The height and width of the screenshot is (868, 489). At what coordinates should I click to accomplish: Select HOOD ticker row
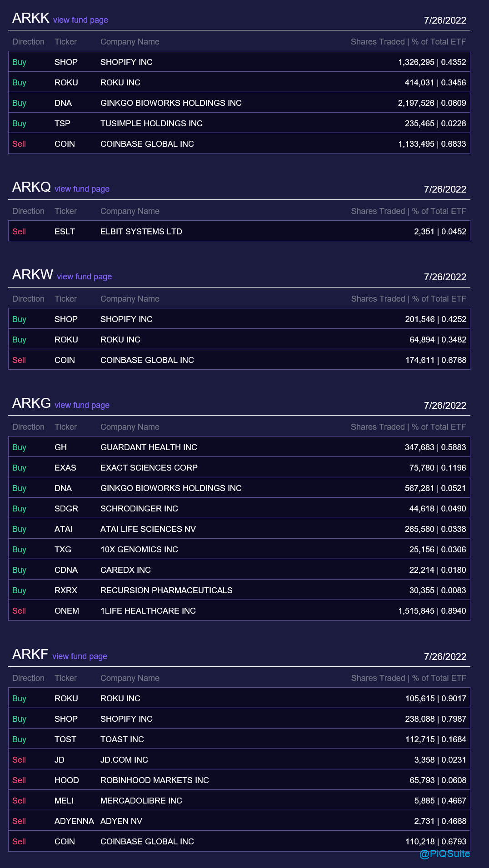click(239, 780)
